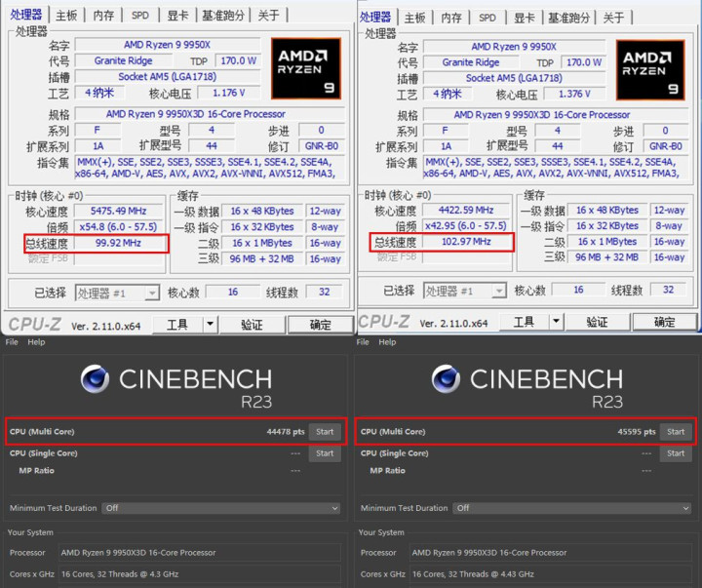Click the Cinebench sphere logo in left window
This screenshot has width=702, height=588.
(x=95, y=378)
